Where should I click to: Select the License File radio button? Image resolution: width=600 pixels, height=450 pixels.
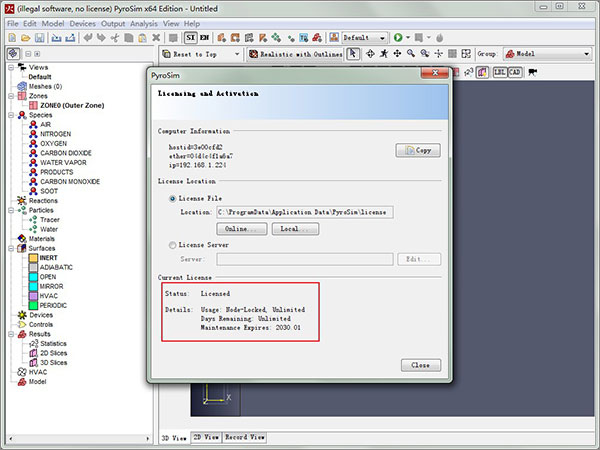point(172,199)
